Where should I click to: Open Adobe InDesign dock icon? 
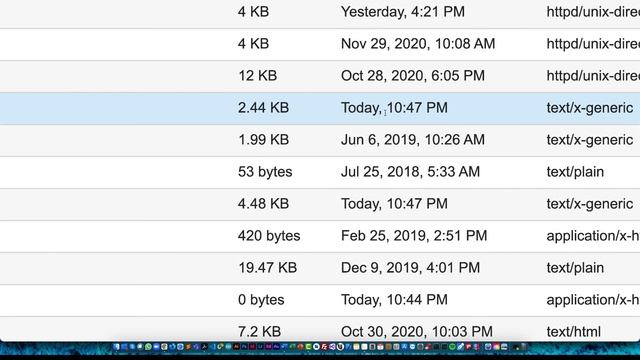coord(252,347)
